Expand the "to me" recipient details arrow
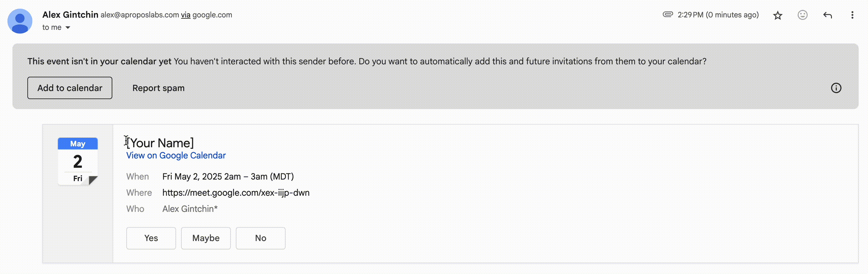This screenshot has height=274, width=868. [x=68, y=28]
